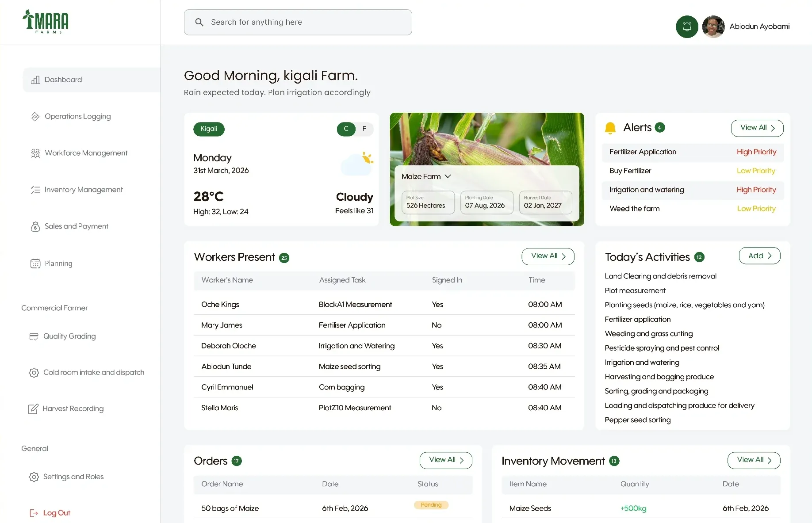
Task: View all inventory movement
Action: pyautogui.click(x=754, y=460)
